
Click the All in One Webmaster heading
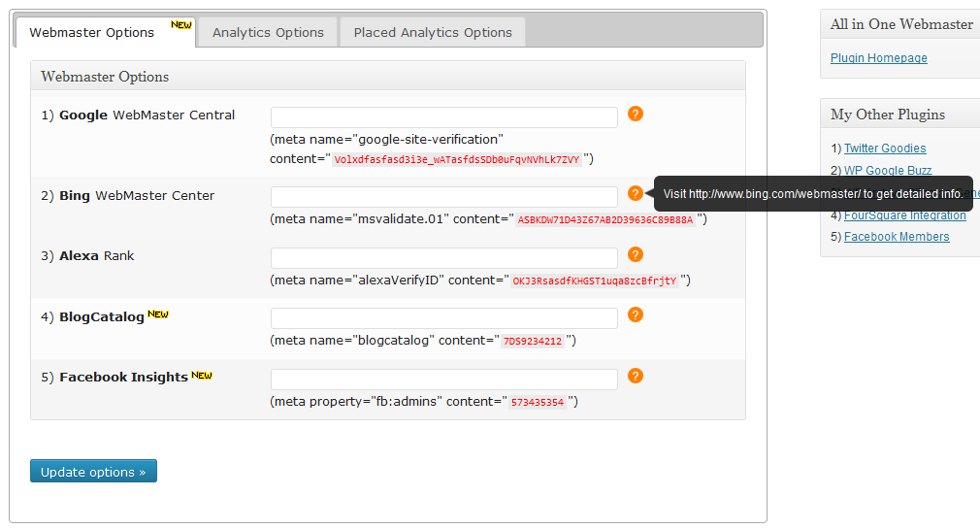pyautogui.click(x=901, y=24)
